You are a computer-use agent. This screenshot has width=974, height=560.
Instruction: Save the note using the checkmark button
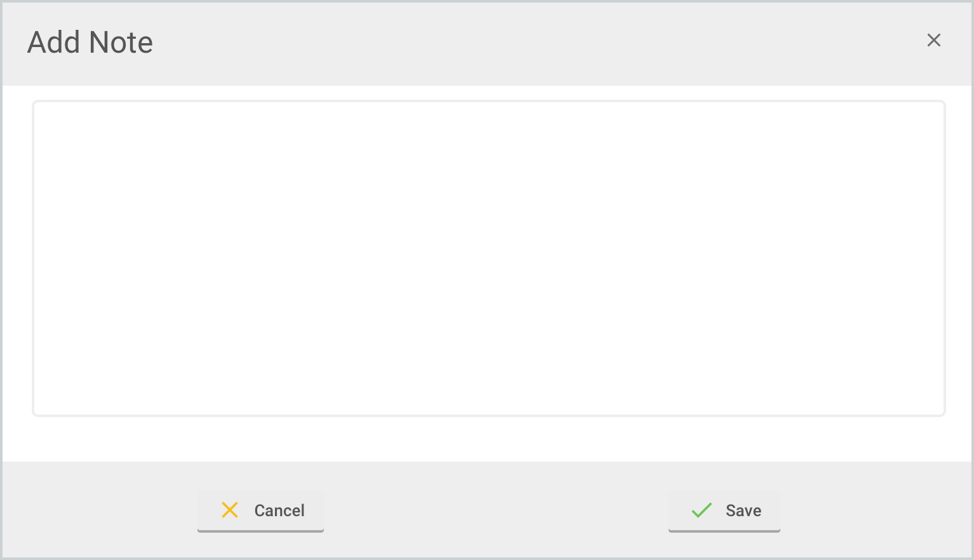724,510
